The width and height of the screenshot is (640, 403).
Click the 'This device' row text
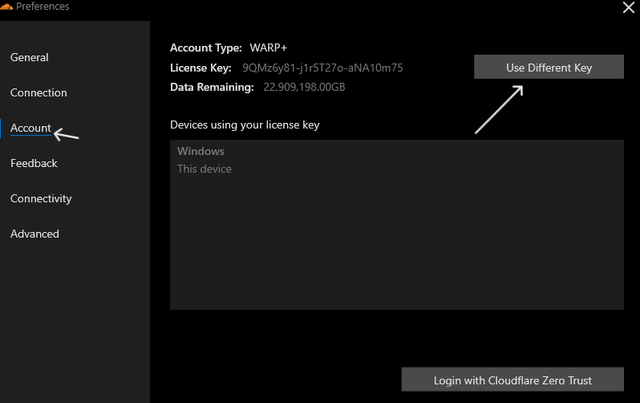[x=204, y=169]
